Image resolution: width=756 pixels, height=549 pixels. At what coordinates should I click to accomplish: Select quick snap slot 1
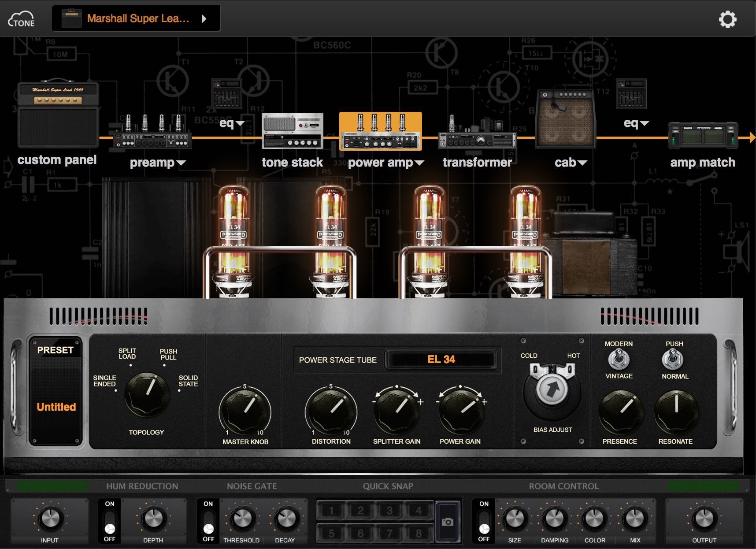[331, 511]
